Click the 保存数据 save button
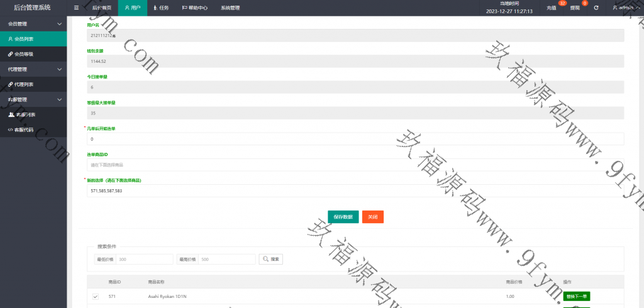644x308 pixels. point(343,217)
